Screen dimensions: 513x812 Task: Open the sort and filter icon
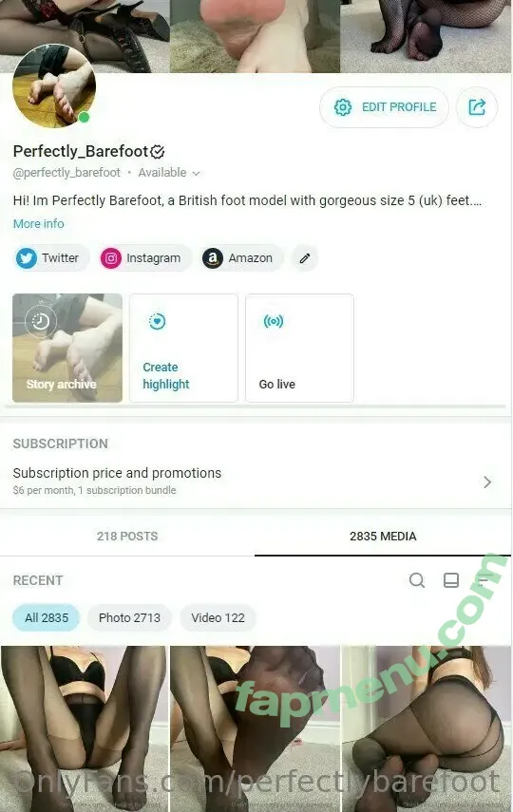click(x=485, y=580)
